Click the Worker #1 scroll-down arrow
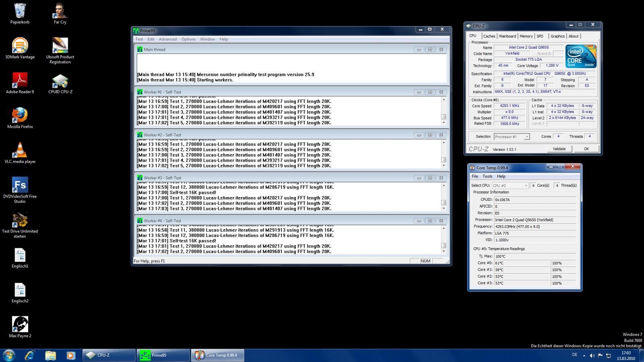This screenshot has width=644, height=362. point(444,123)
